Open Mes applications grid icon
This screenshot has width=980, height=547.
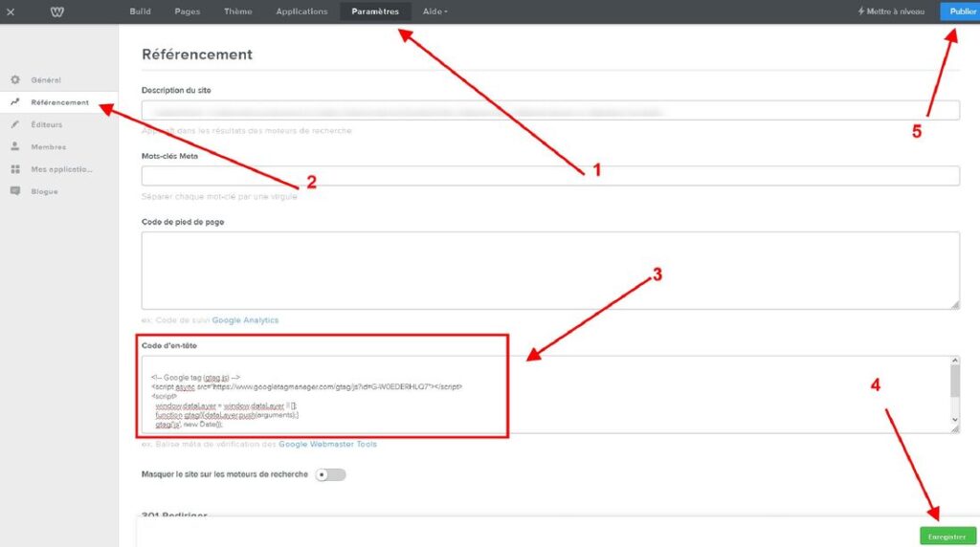pyautogui.click(x=15, y=169)
